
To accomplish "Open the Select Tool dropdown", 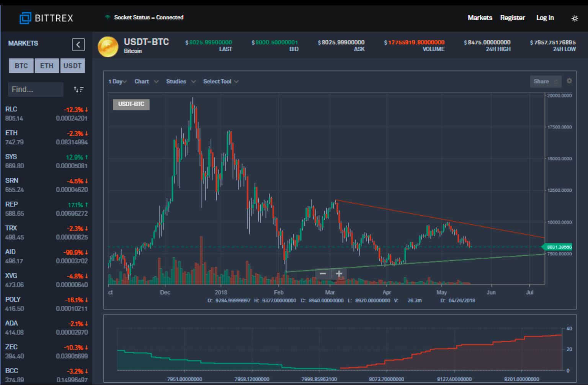I will [220, 81].
